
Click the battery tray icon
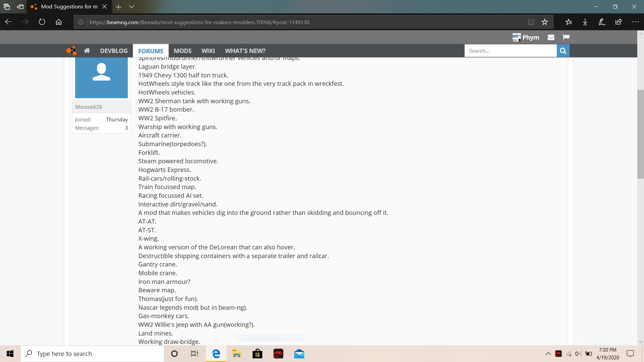pyautogui.click(x=588, y=354)
